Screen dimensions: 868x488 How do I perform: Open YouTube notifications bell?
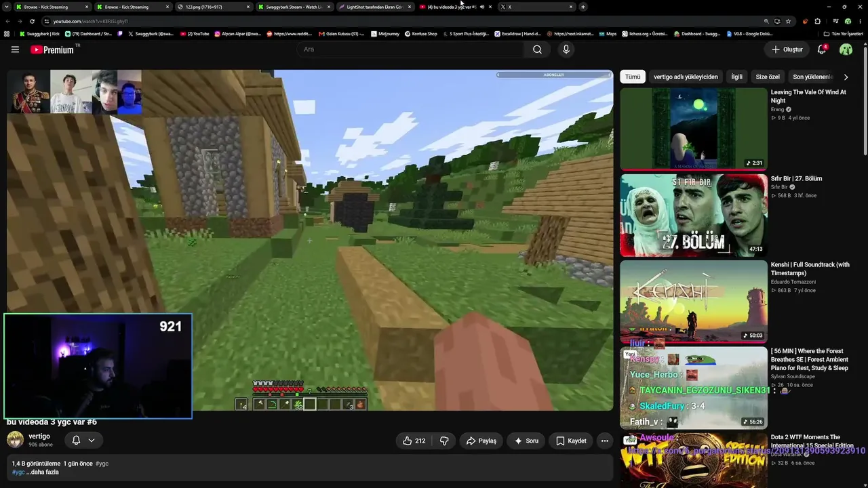[822, 49]
